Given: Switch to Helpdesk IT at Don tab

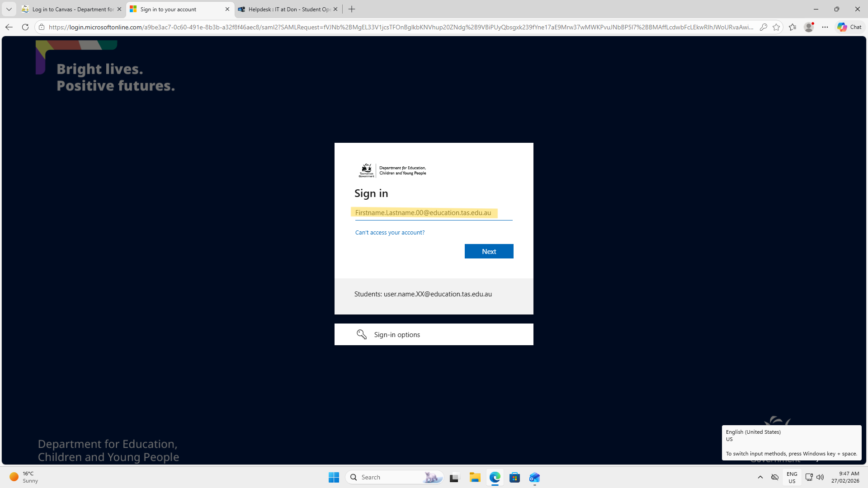Looking at the screenshot, I should pos(288,9).
